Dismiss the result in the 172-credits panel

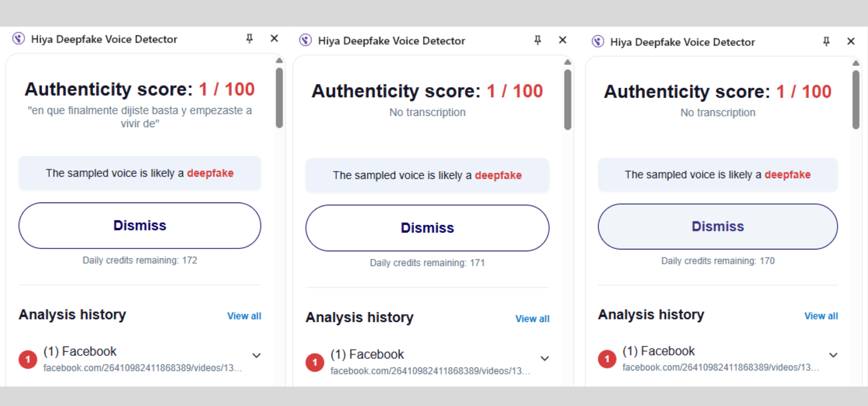tap(140, 226)
